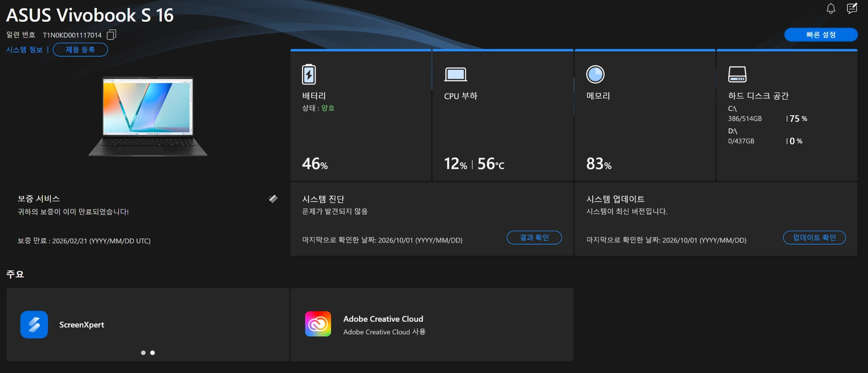The height and width of the screenshot is (373, 868).
Task: Open the ScreenXpert app icon
Action: point(34,325)
